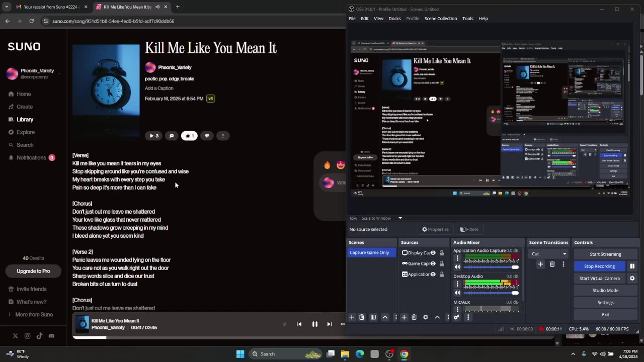Image resolution: width=644 pixels, height=362 pixels.
Task: Configure virtual camera gear icon
Action: tap(632, 279)
